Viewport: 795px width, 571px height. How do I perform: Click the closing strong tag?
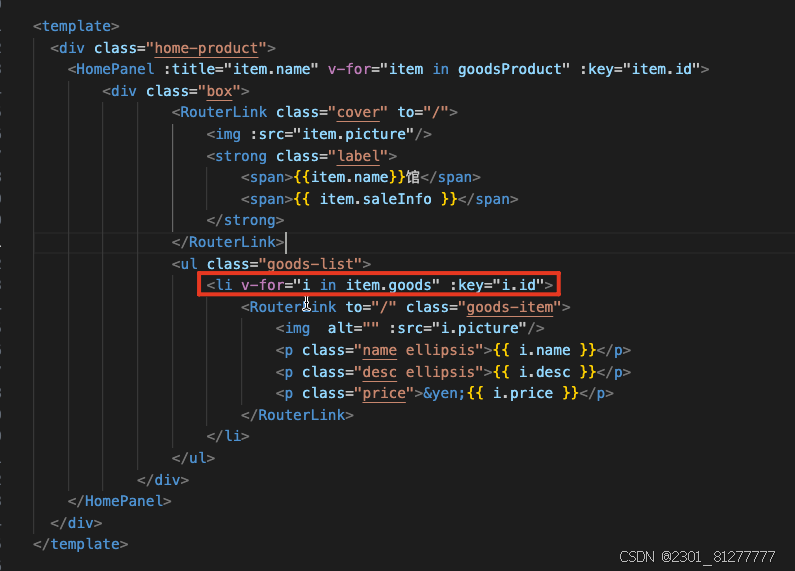pos(245,221)
